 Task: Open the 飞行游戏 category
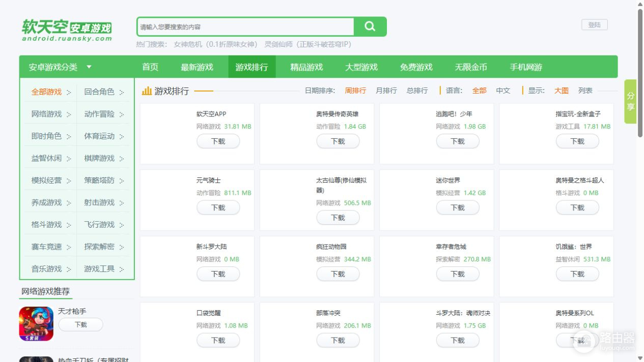[x=99, y=225]
